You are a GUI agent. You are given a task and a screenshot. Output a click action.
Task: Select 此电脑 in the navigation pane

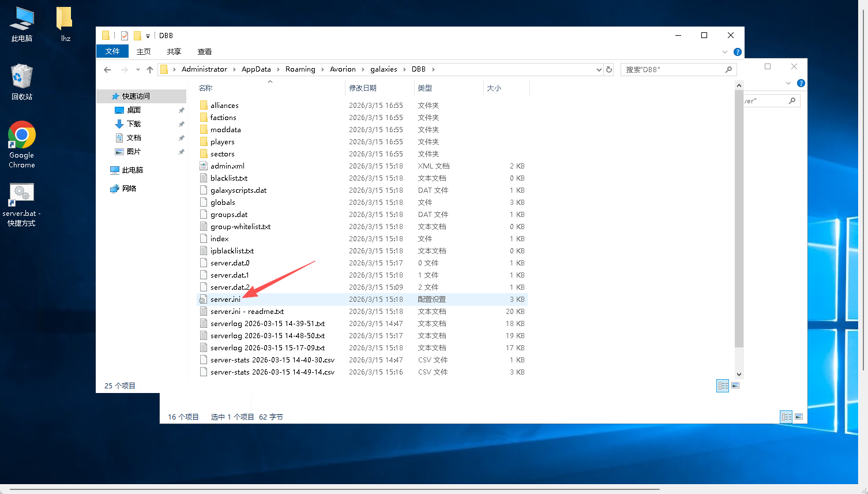tap(132, 170)
